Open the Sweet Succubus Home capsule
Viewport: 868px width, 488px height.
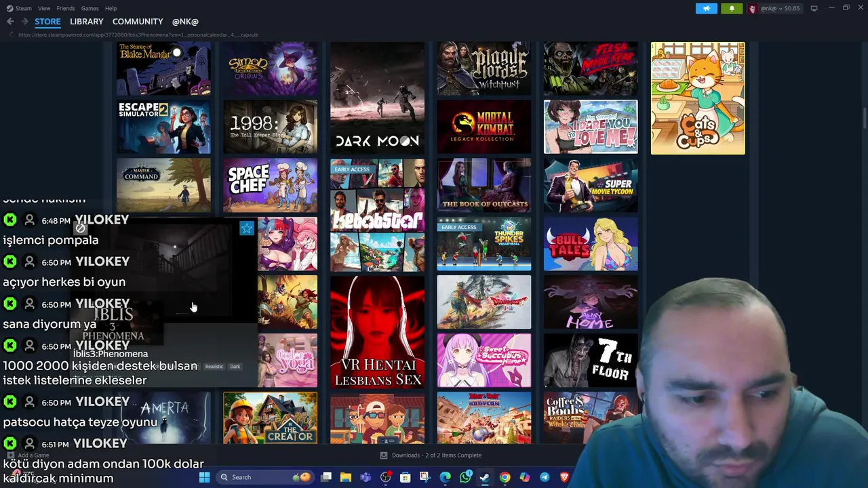click(484, 361)
